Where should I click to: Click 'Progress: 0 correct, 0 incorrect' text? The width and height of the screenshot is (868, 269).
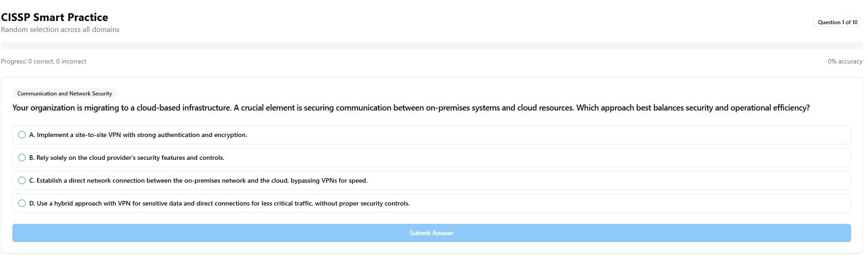coord(44,61)
